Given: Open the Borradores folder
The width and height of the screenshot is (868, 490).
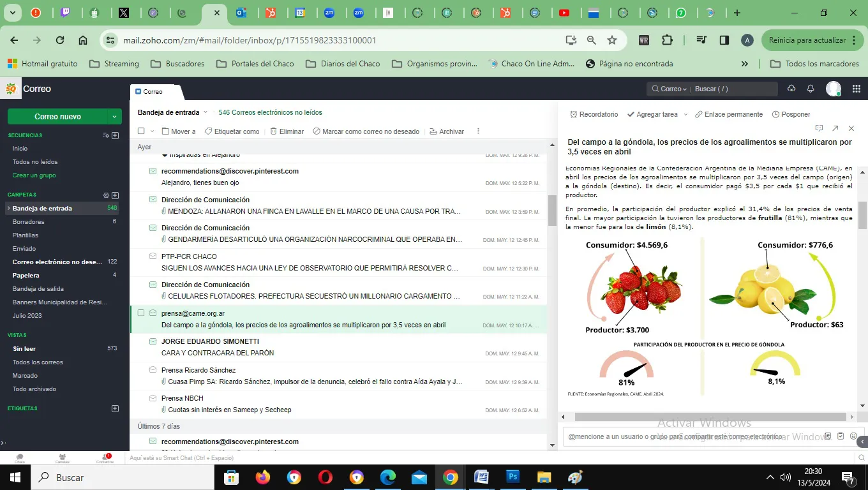Looking at the screenshot, I should [29, 222].
